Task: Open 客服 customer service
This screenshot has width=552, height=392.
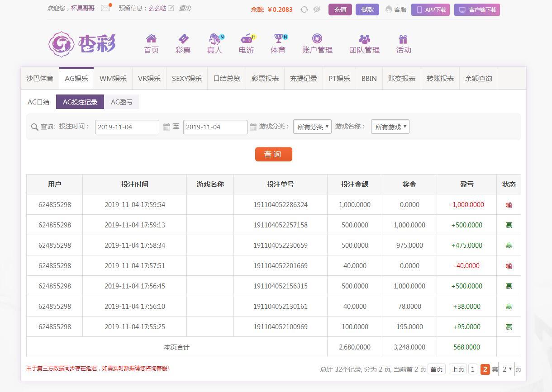Action: pyautogui.click(x=396, y=9)
